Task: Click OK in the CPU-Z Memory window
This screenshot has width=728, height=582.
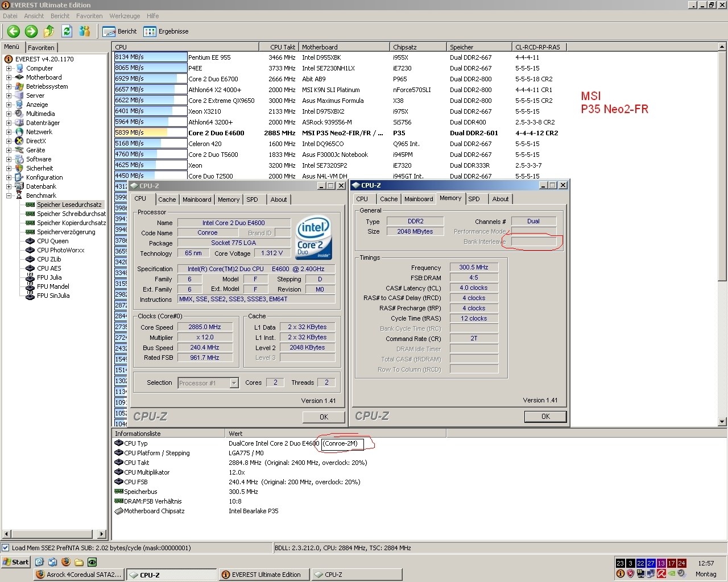Action: pos(545,416)
